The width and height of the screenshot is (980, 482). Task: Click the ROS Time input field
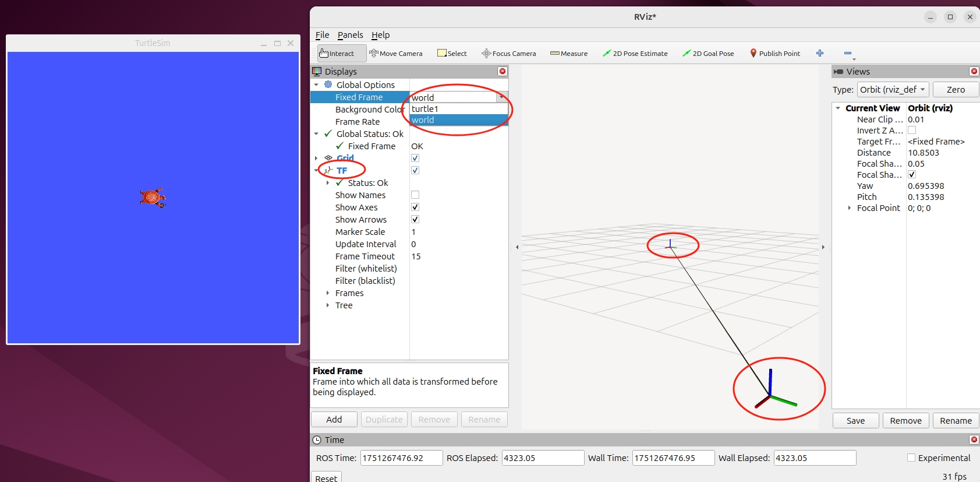pyautogui.click(x=401, y=458)
